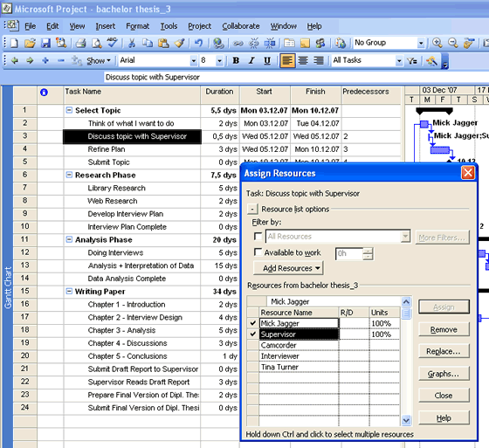
Task: Open the Tools menu
Action: [169, 26]
